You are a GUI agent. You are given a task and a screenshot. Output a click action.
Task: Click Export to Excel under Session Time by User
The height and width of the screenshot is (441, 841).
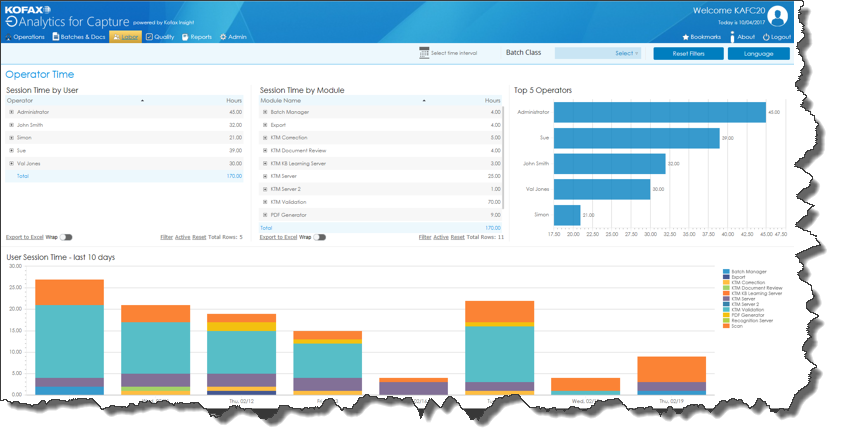(25, 237)
